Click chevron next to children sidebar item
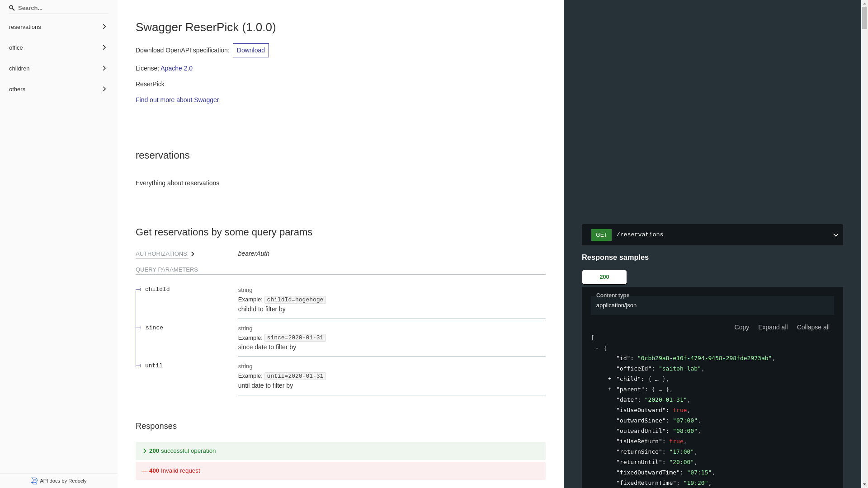Viewport: 868px width, 488px height. [x=104, y=68]
